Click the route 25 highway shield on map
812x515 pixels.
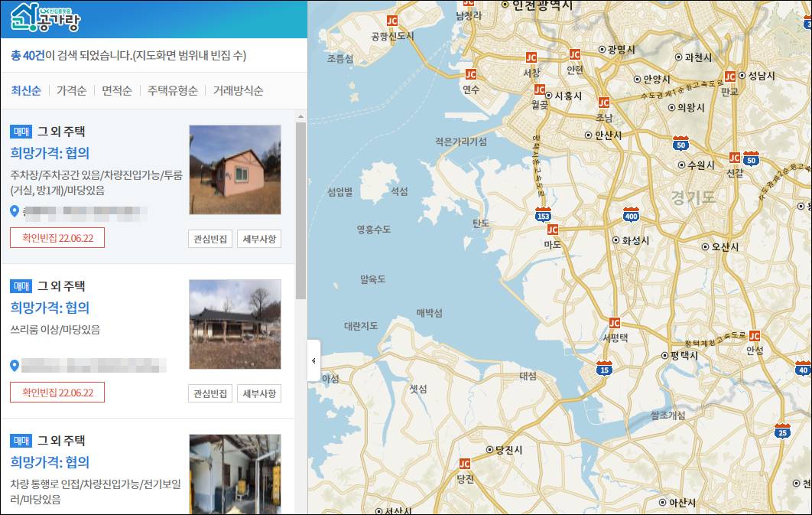point(782,431)
